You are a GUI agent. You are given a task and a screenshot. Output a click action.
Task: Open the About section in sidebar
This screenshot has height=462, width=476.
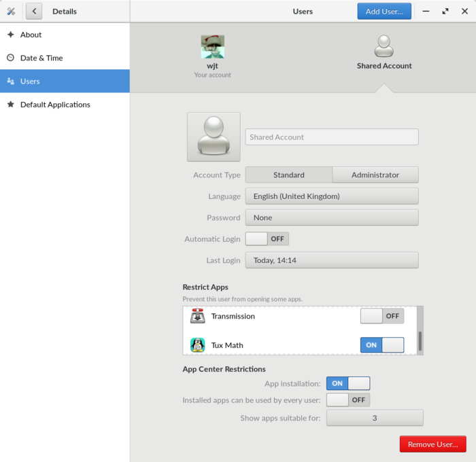click(x=31, y=35)
